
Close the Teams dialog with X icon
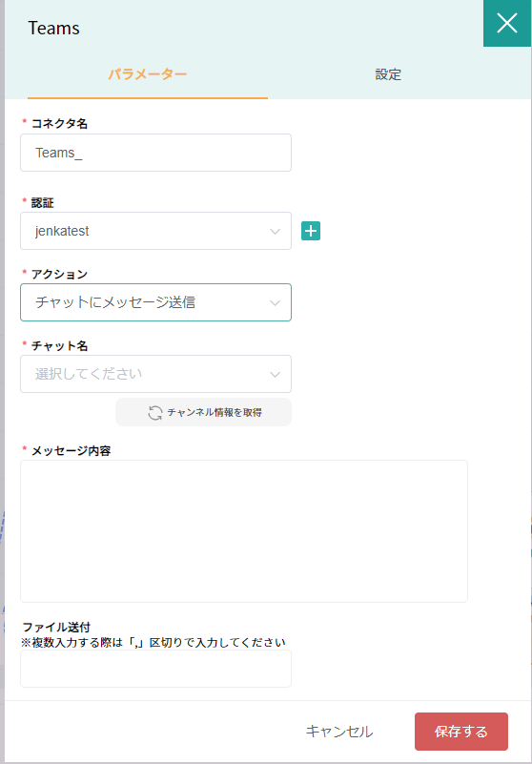pos(507,24)
